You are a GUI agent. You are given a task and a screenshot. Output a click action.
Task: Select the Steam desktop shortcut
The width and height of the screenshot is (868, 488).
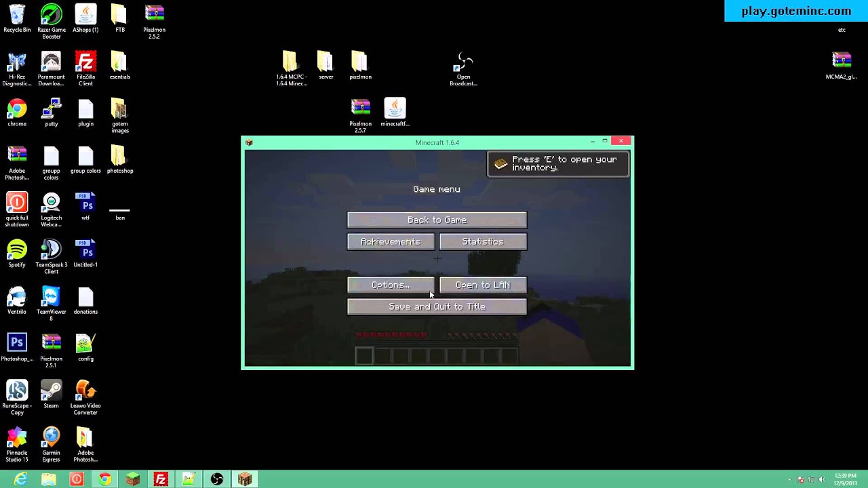[x=51, y=395]
